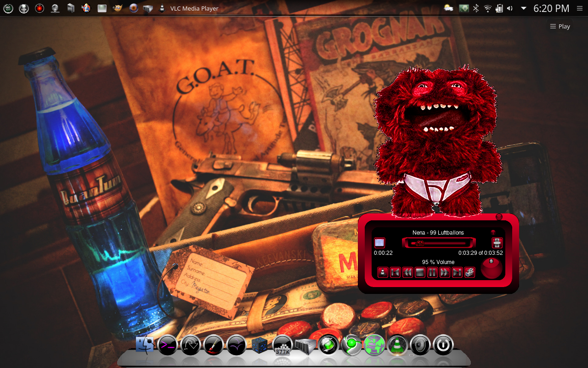Click the 6:20 PM clock
The height and width of the screenshot is (368, 588).
551,8
